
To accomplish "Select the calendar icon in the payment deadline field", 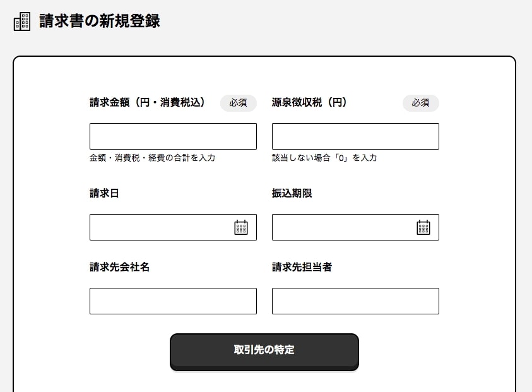I will tap(423, 227).
